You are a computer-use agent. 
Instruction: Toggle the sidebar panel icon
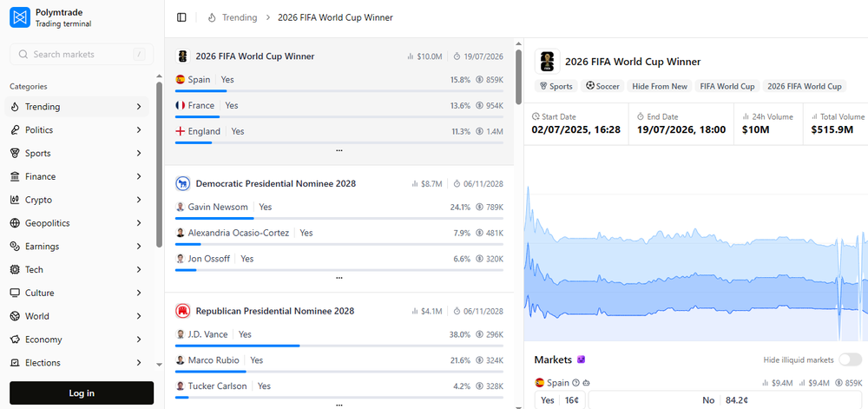pos(181,17)
